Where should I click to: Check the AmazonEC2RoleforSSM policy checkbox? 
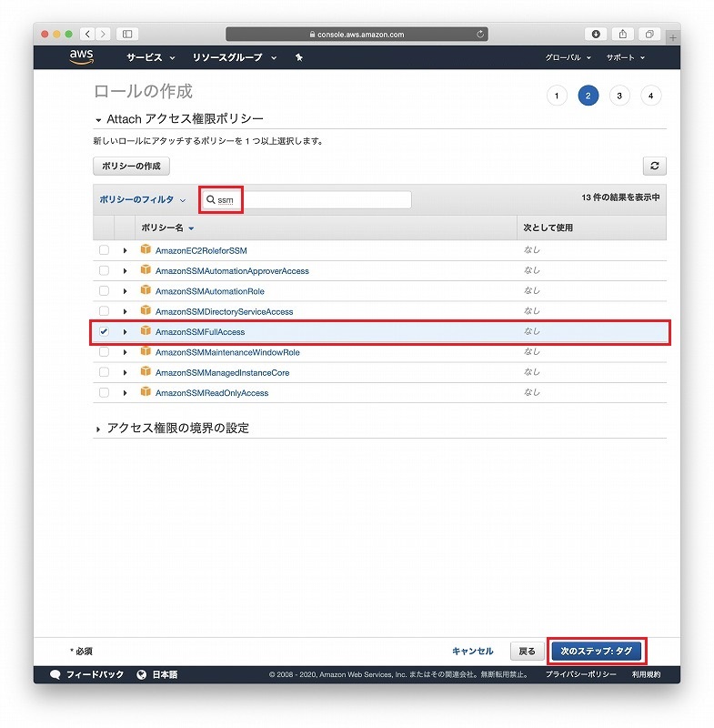104,250
